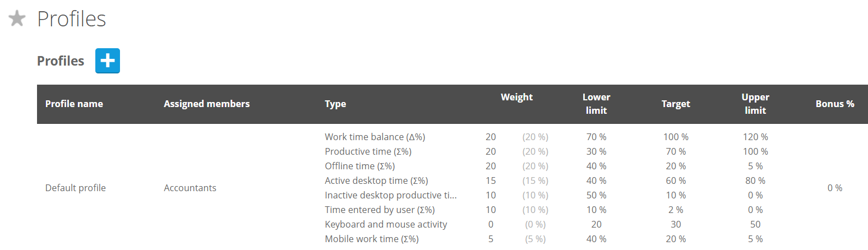Click the Bonus % column header

coord(835,104)
